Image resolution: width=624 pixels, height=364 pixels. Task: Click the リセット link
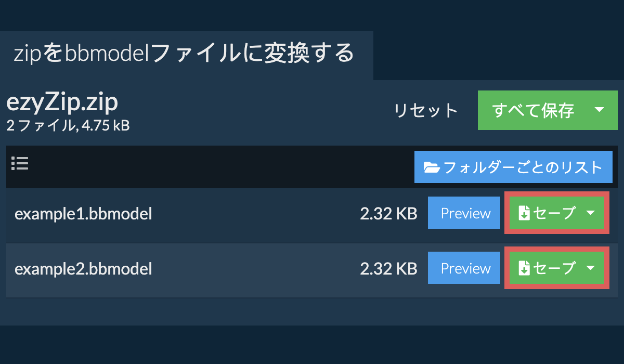(425, 111)
